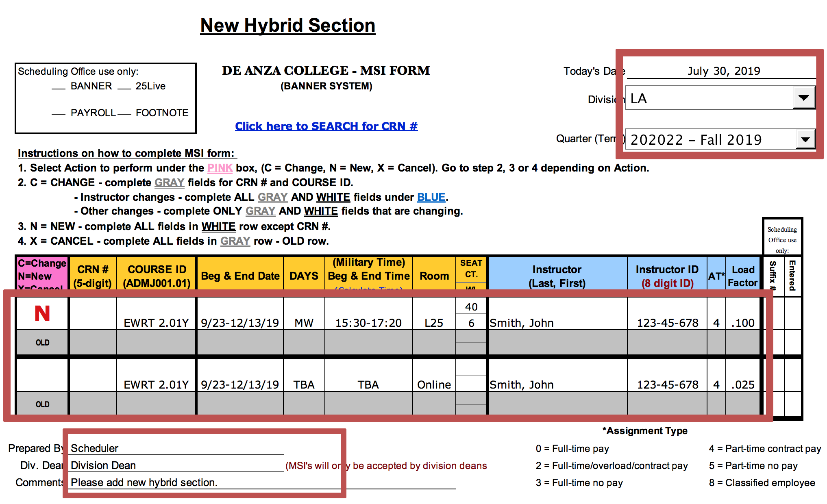Viewport: 827px width, 504px height.
Task: Click the DAYS column header
Action: (x=304, y=276)
